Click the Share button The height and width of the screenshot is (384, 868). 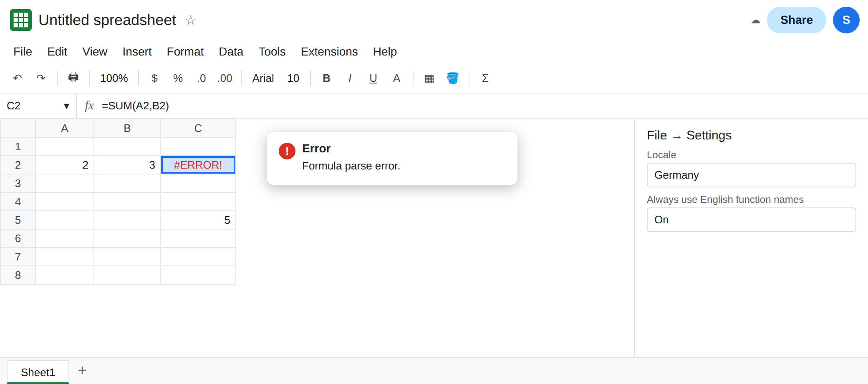(796, 20)
